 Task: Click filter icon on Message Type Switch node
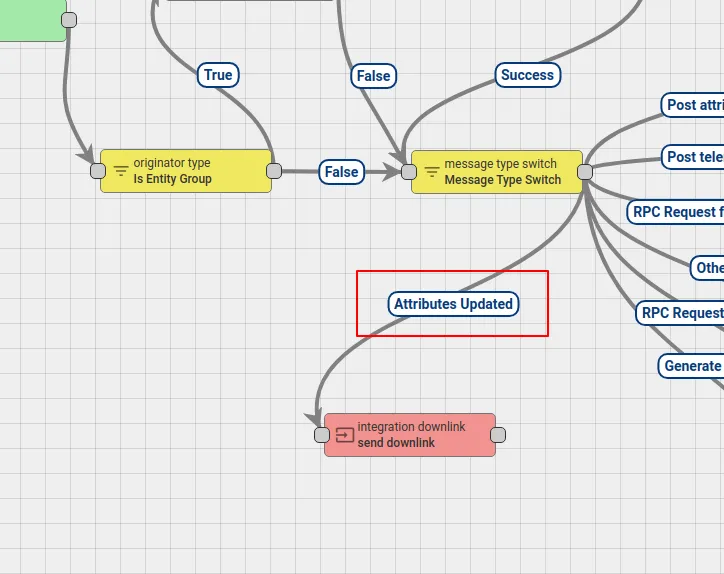(432, 172)
